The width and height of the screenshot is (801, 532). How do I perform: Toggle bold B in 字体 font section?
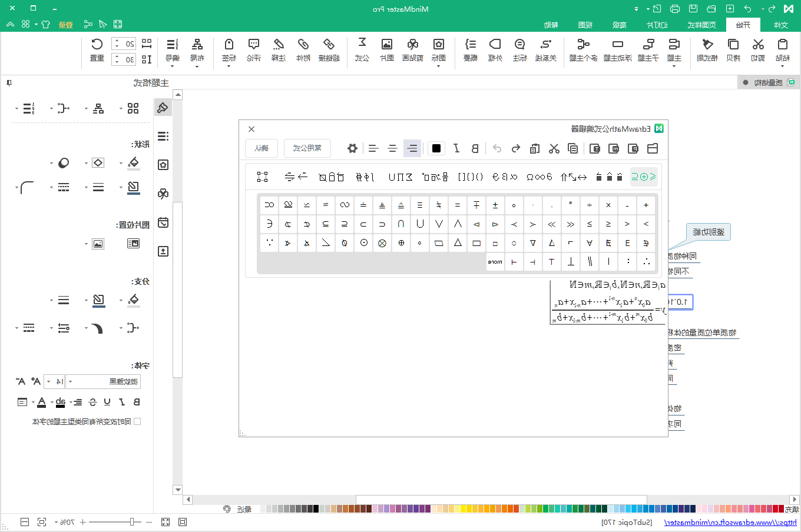137,402
